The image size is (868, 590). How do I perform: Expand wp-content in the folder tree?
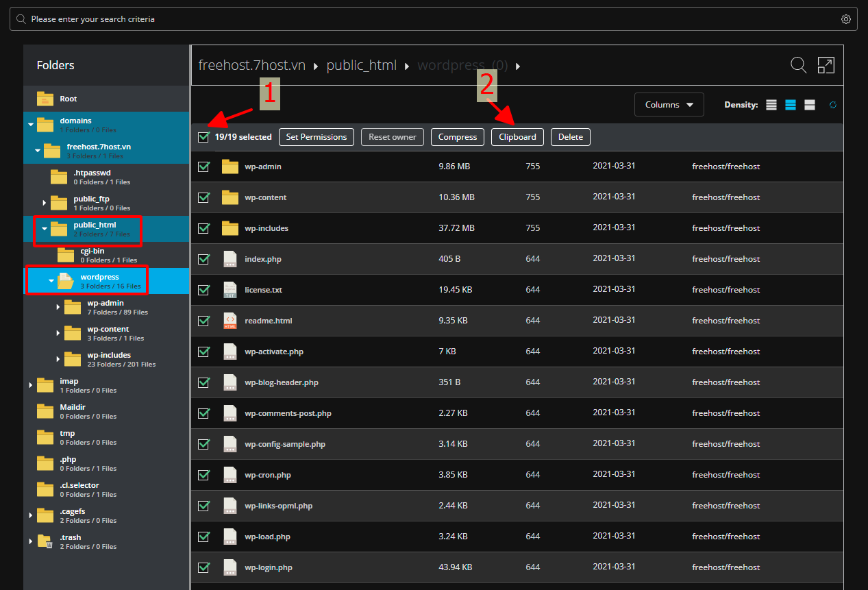58,333
